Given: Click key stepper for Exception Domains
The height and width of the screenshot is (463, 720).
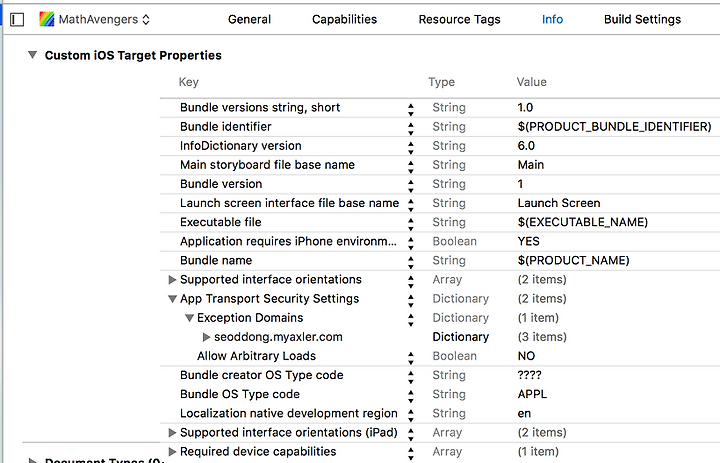Looking at the screenshot, I should (411, 320).
